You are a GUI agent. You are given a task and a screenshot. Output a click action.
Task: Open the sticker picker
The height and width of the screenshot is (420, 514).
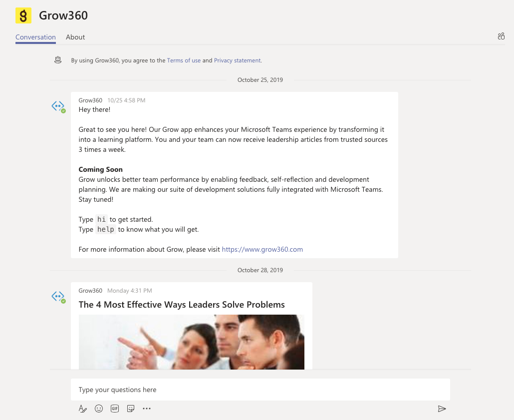coord(131,409)
